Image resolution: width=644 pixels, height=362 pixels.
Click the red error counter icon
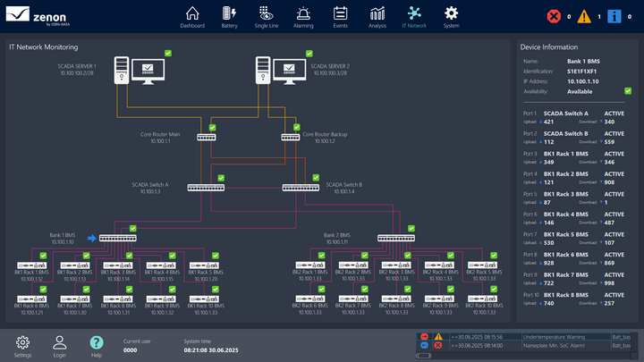point(554,16)
